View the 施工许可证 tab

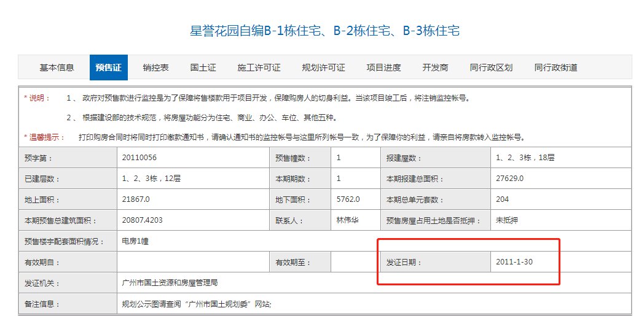tap(259, 67)
